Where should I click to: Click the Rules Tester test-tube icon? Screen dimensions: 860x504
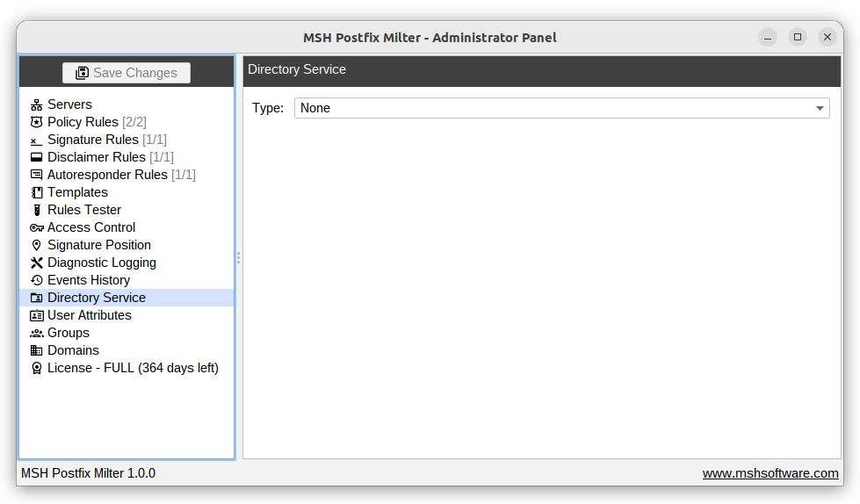(36, 210)
